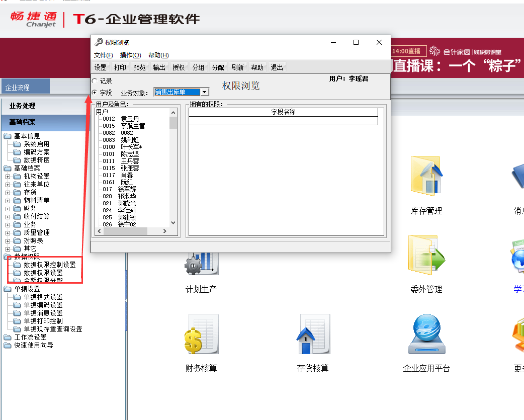Click the 数据精度 folder icon
This screenshot has height=420, width=524.
click(17, 160)
